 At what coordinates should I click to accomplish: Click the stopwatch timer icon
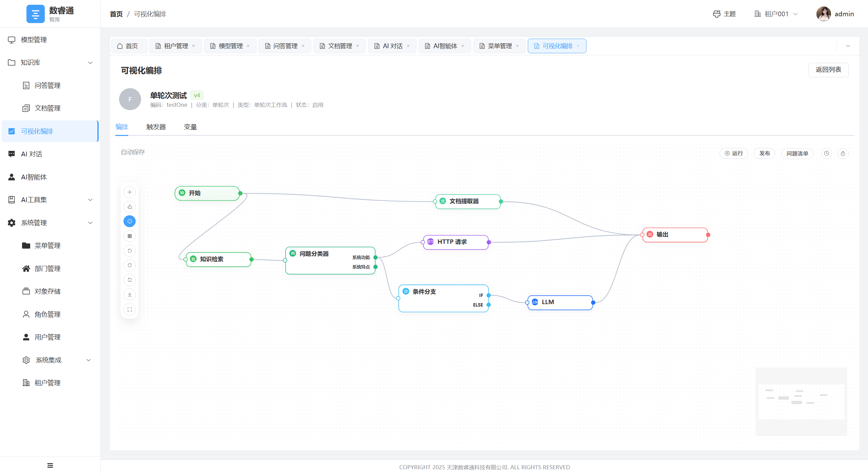843,154
